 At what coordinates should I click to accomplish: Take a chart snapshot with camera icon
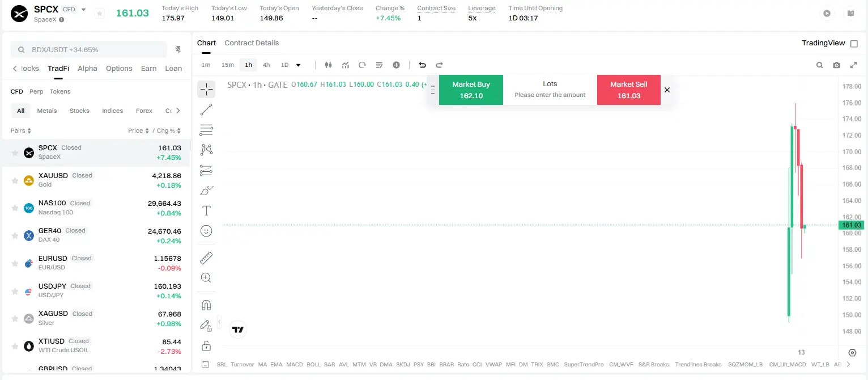pos(836,65)
